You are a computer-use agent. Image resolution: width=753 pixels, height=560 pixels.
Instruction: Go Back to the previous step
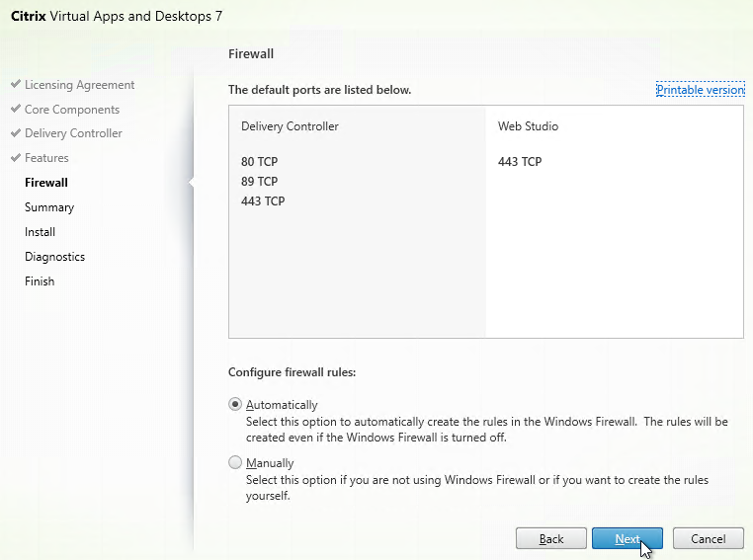550,538
